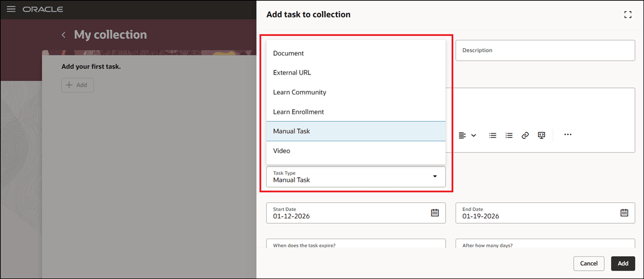This screenshot has height=279, width=644.
Task: Click the dark Add button
Action: 623,263
